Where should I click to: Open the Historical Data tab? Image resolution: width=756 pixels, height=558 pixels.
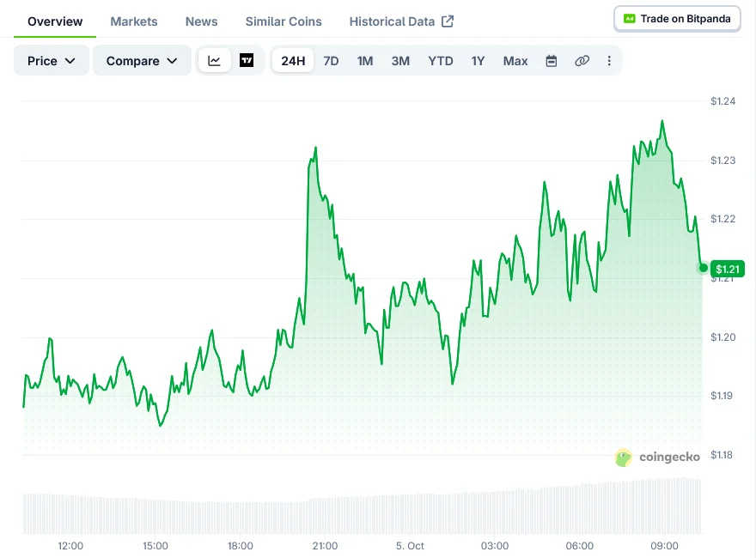tap(392, 21)
